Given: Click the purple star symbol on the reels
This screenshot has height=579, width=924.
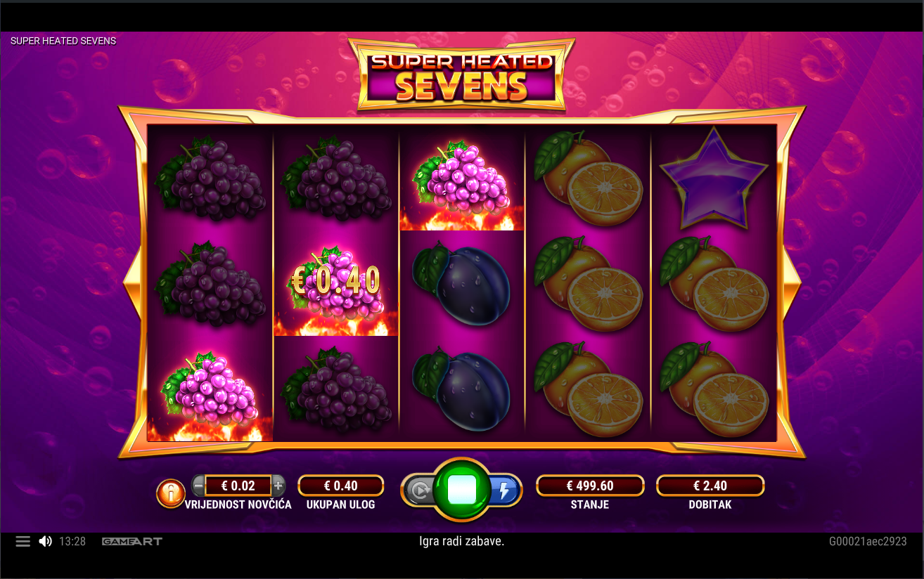Looking at the screenshot, I should tap(714, 178).
